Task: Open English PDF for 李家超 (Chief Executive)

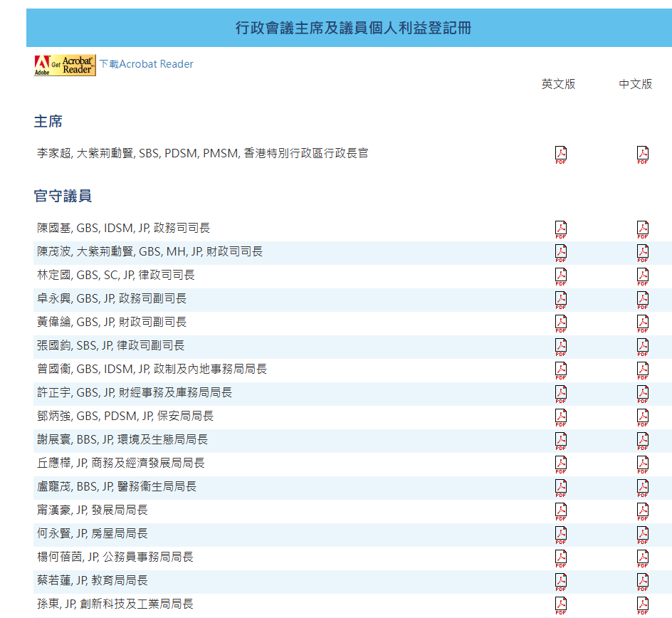Action: pos(561,154)
